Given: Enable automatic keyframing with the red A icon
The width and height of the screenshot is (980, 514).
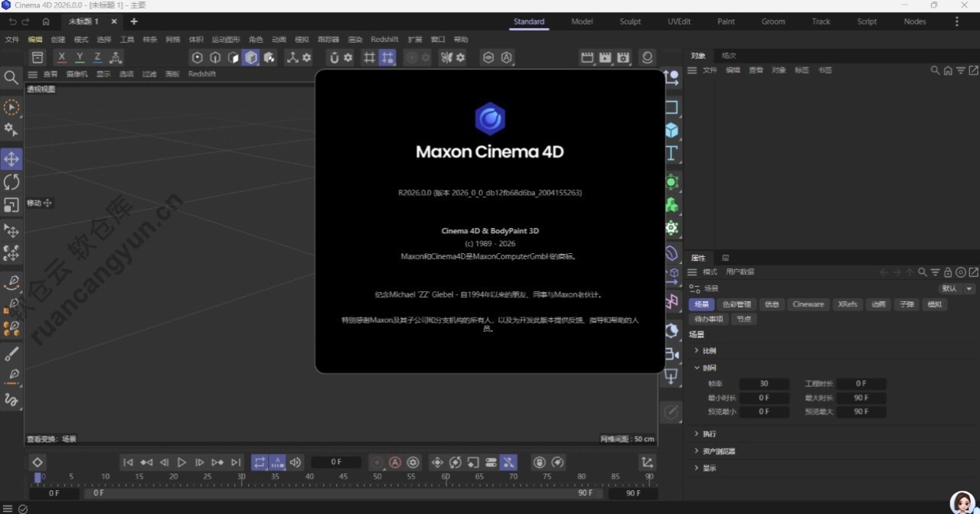Looking at the screenshot, I should pos(395,462).
